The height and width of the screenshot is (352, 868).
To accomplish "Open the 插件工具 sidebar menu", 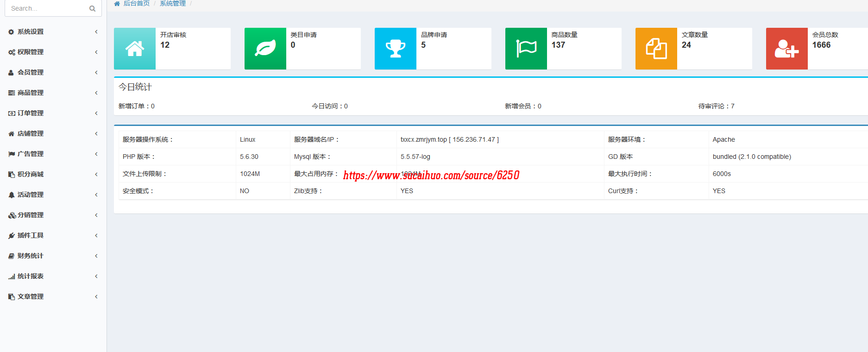I will click(31, 236).
